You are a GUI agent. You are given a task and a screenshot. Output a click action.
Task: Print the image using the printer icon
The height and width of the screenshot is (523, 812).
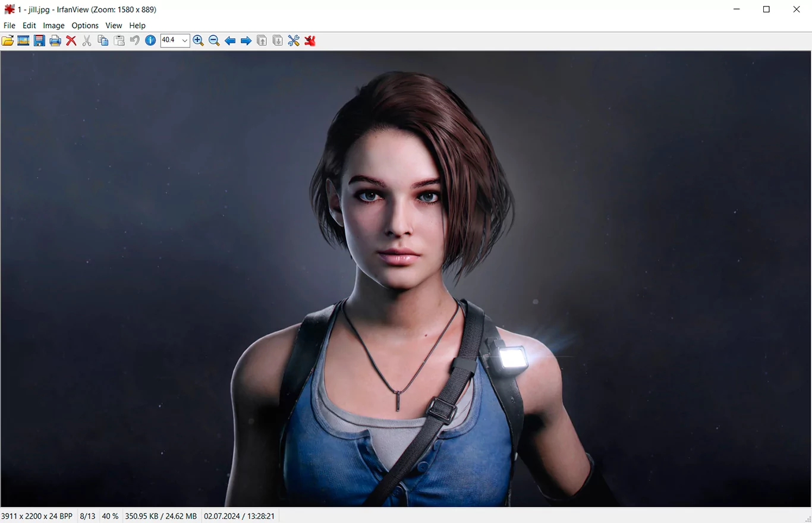click(55, 40)
